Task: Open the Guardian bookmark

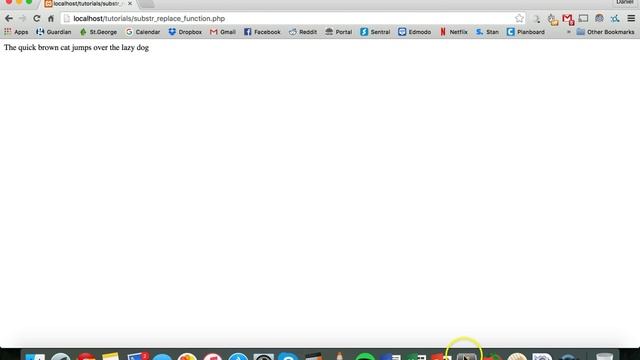Action: point(53,32)
